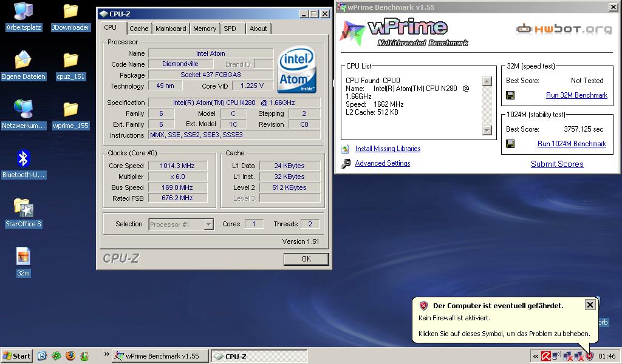Select the StarOffice 8 desktop icon
Viewport: 622px width, 364px height.
coord(23,207)
